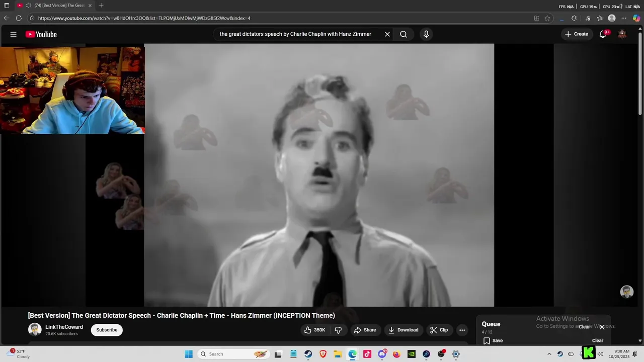644x362 pixels.
Task: Dislike the video with thumbs down
Action: 339,330
